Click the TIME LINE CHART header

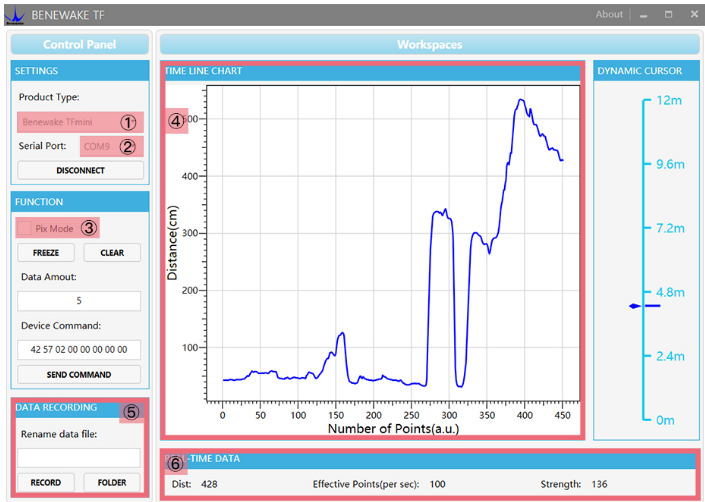[x=372, y=71]
